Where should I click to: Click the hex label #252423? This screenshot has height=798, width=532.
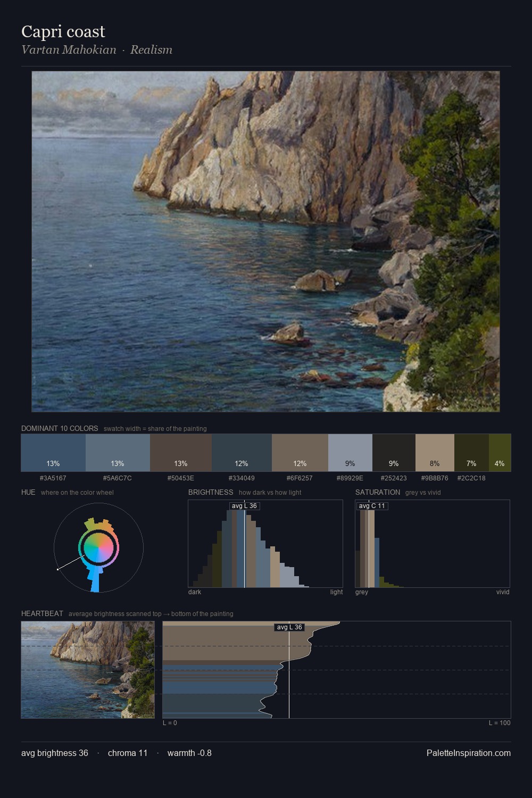(x=394, y=478)
